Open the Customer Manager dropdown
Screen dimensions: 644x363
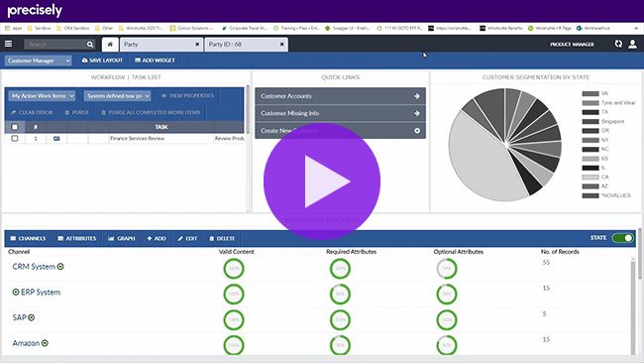tap(39, 60)
